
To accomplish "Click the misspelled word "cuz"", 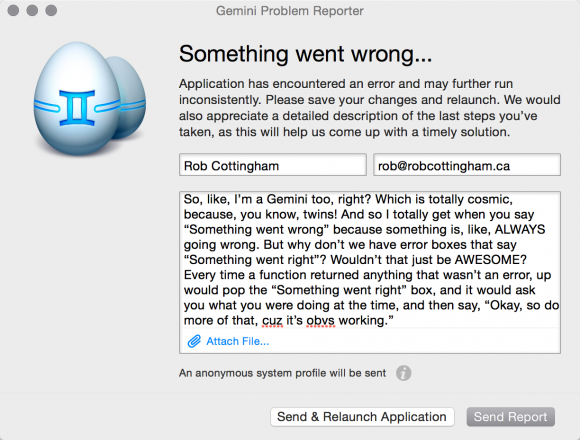I will tap(273, 320).
